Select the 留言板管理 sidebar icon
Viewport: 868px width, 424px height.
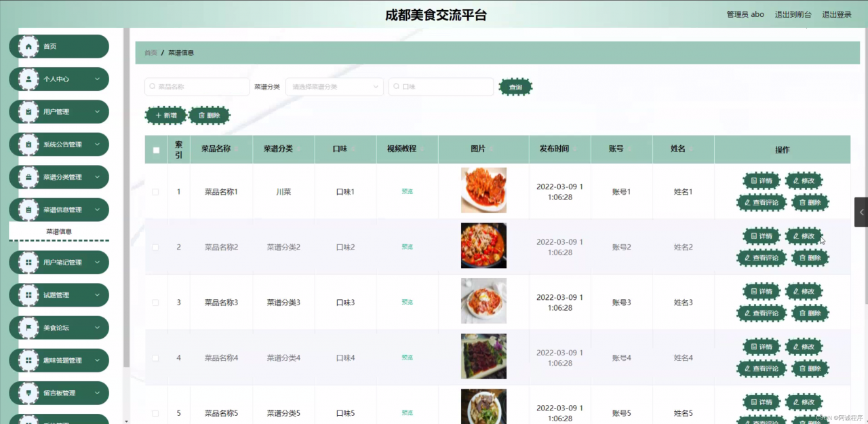28,393
